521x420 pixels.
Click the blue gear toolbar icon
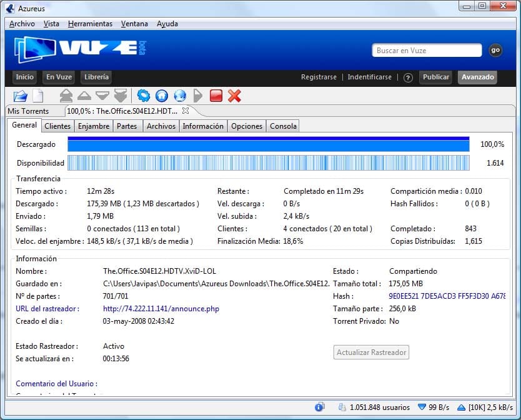144,96
